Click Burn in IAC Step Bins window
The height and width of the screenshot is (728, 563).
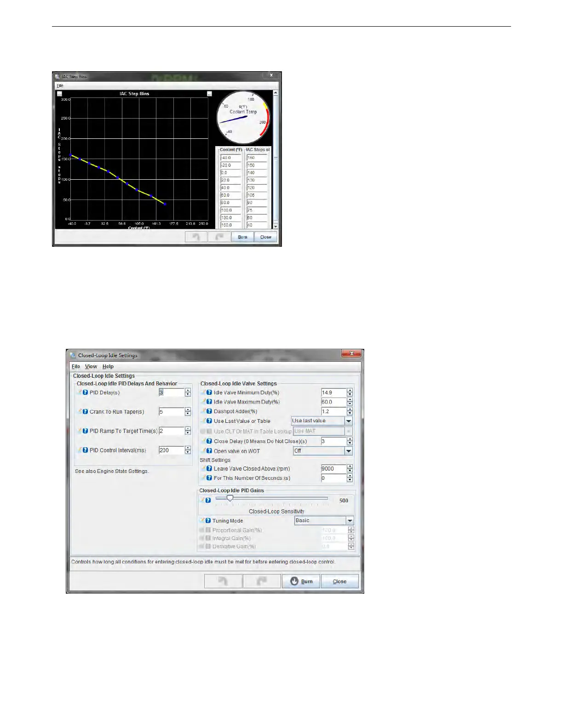[242, 237]
